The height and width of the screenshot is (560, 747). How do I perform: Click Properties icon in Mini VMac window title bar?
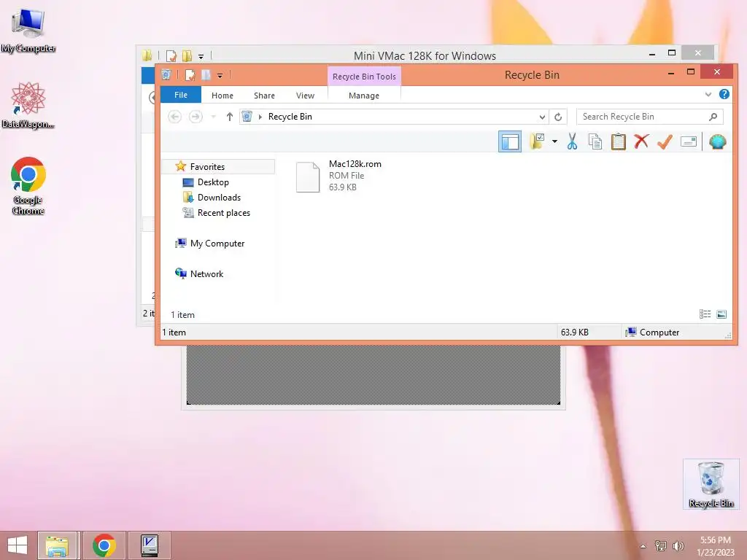(x=171, y=56)
